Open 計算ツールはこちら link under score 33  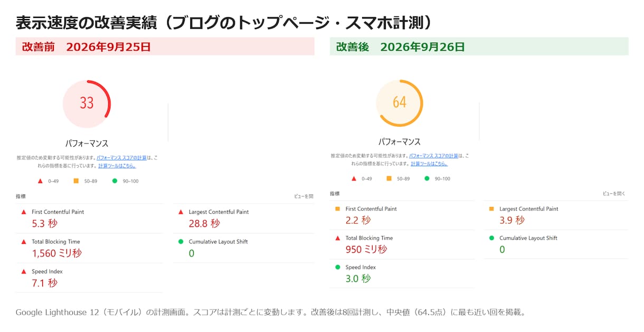(117, 166)
